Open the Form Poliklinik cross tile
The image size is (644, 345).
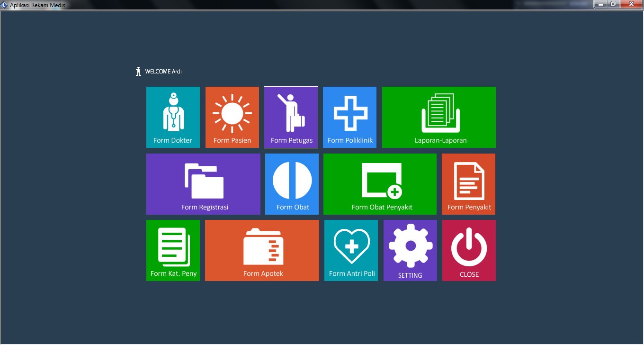(349, 117)
